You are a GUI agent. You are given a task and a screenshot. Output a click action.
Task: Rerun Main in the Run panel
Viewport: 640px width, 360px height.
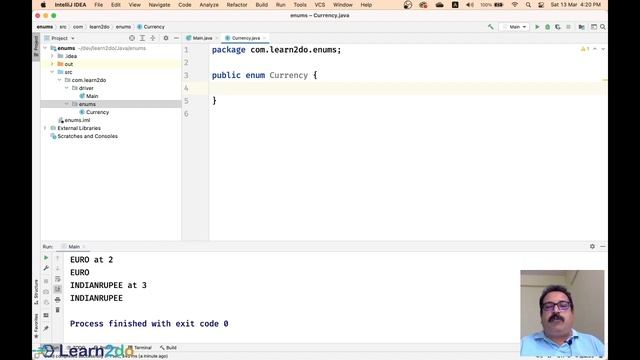(x=46, y=258)
